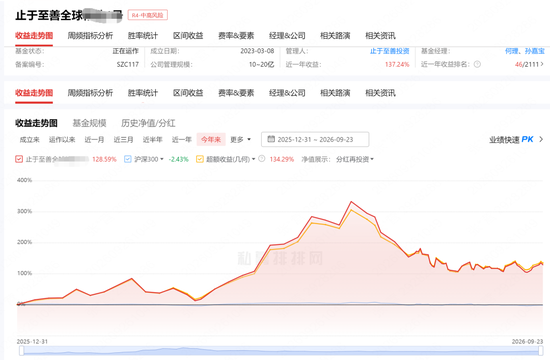Select 近一年 time range
This screenshot has height=360, width=550.
click(182, 140)
